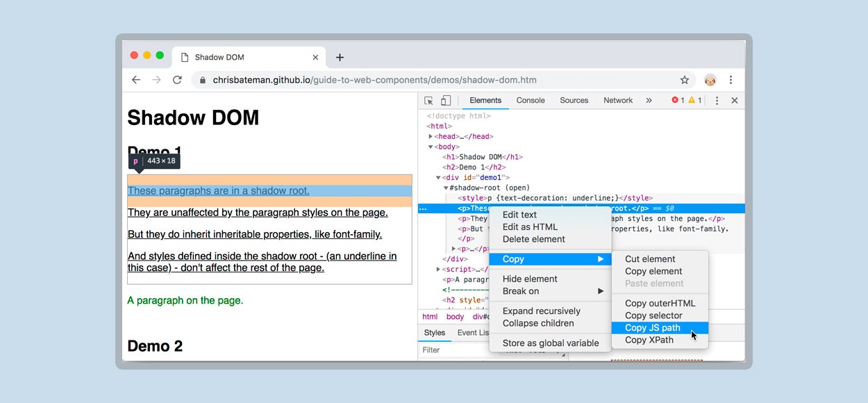868x403 pixels.
Task: Activate the inspect element picker icon
Action: [x=428, y=101]
